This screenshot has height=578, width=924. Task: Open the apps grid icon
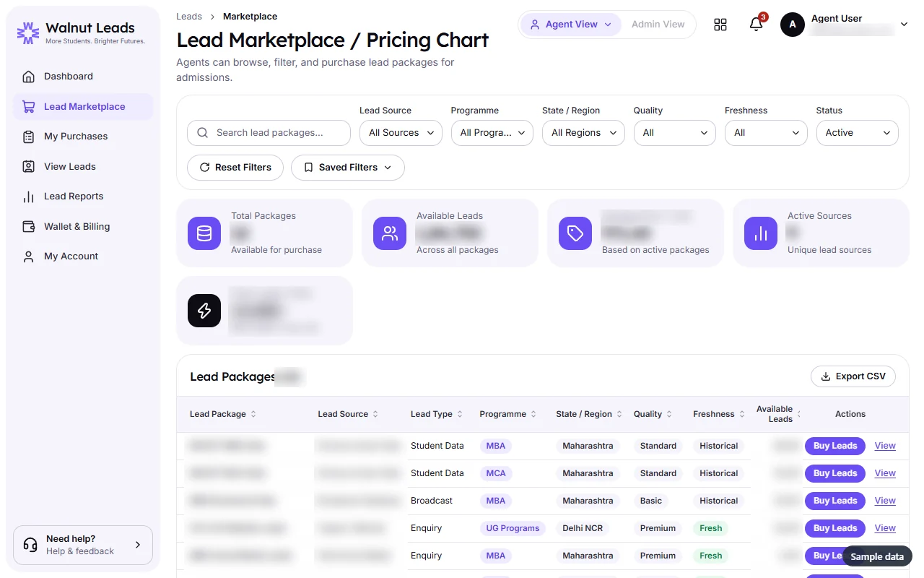(720, 25)
